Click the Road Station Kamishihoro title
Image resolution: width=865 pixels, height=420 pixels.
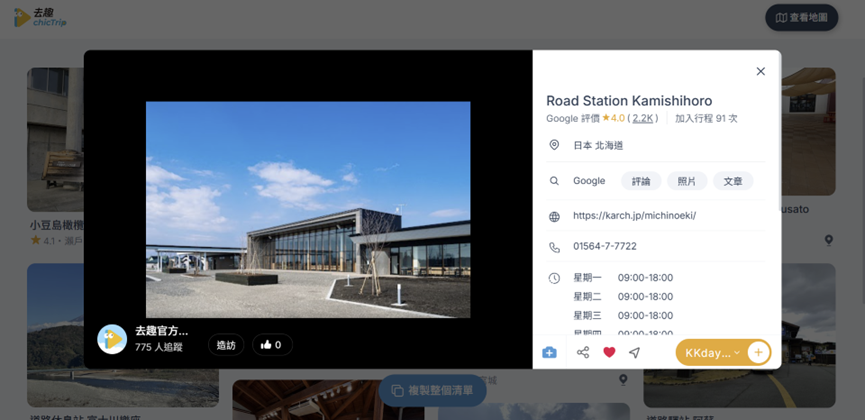pyautogui.click(x=629, y=101)
